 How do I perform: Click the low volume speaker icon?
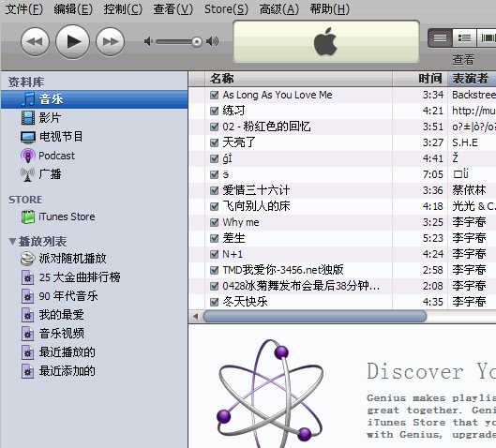(x=148, y=41)
